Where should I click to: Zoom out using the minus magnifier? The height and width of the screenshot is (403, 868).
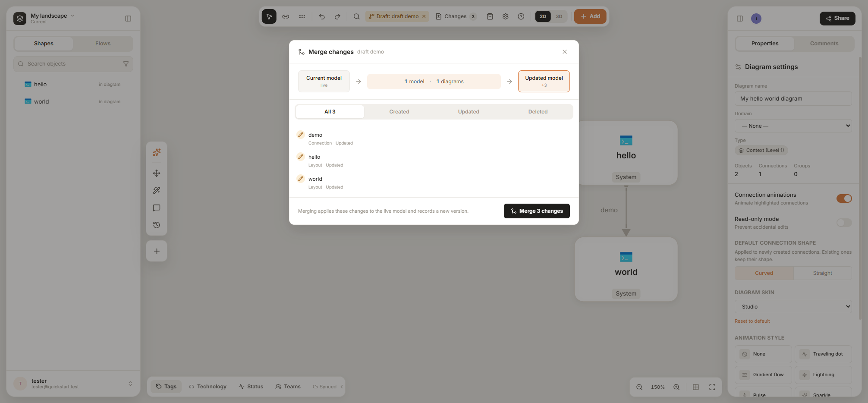[639, 387]
